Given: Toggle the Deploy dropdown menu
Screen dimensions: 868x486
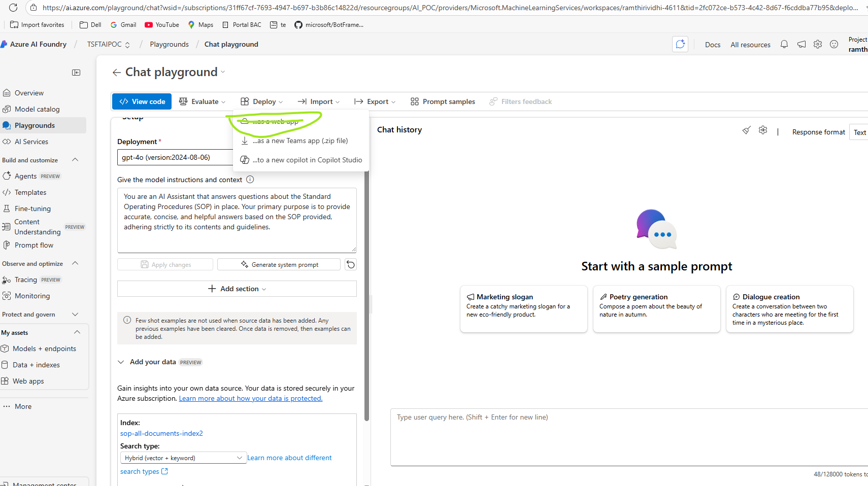Looking at the screenshot, I should [x=261, y=101].
